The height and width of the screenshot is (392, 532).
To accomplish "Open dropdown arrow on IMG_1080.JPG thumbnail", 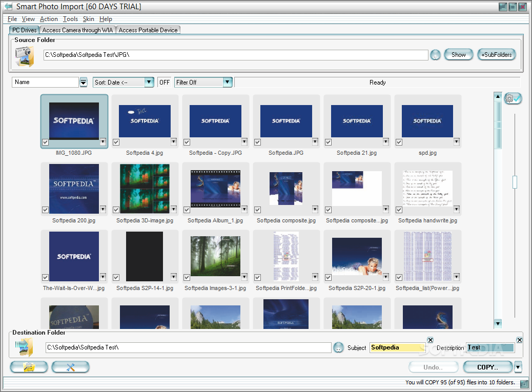I will [103, 141].
